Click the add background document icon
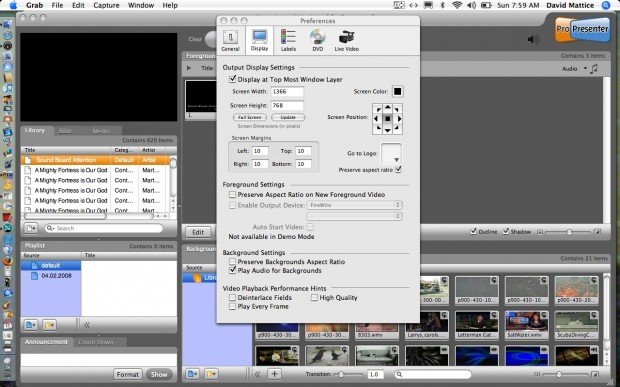620x387 pixels. click(193, 374)
